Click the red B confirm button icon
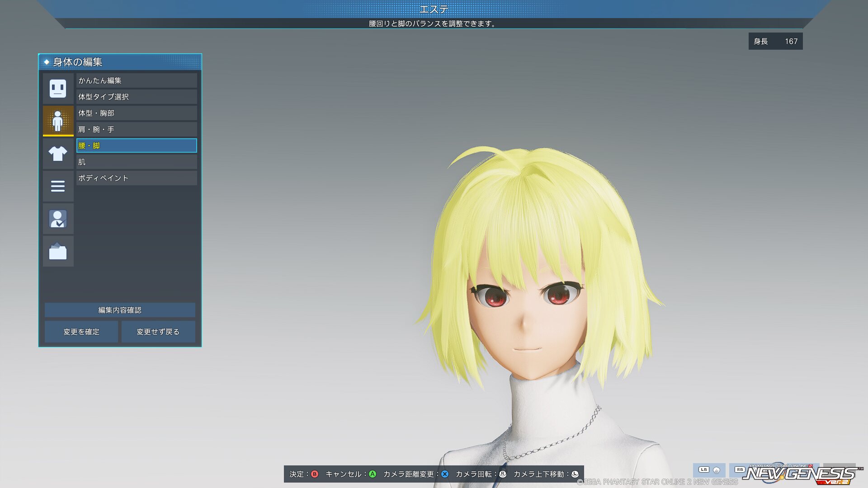This screenshot has height=488, width=868. point(315,474)
